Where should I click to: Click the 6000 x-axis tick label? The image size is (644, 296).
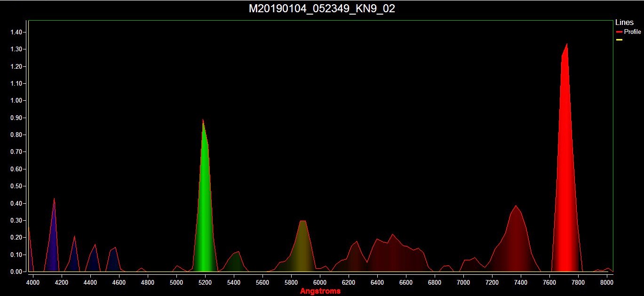click(320, 283)
